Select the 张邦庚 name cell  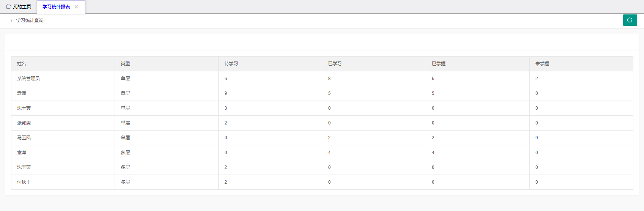pos(24,123)
